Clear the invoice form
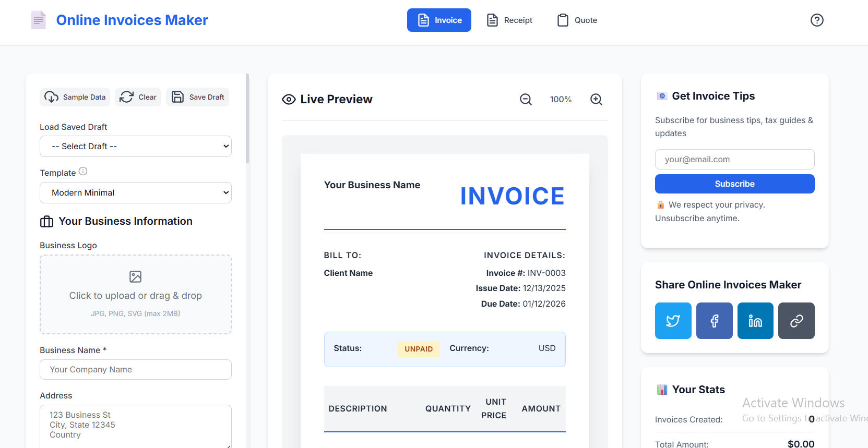The height and width of the screenshot is (448, 868). pyautogui.click(x=138, y=97)
